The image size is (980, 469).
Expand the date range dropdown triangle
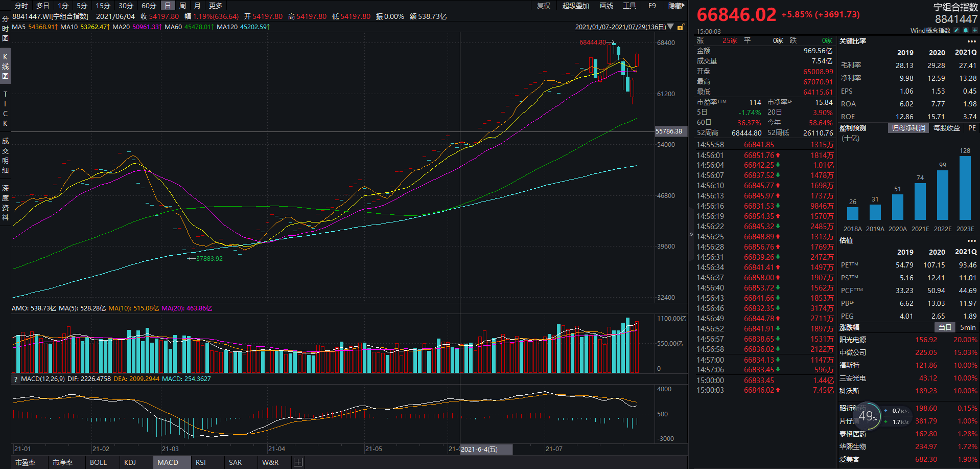click(x=670, y=27)
